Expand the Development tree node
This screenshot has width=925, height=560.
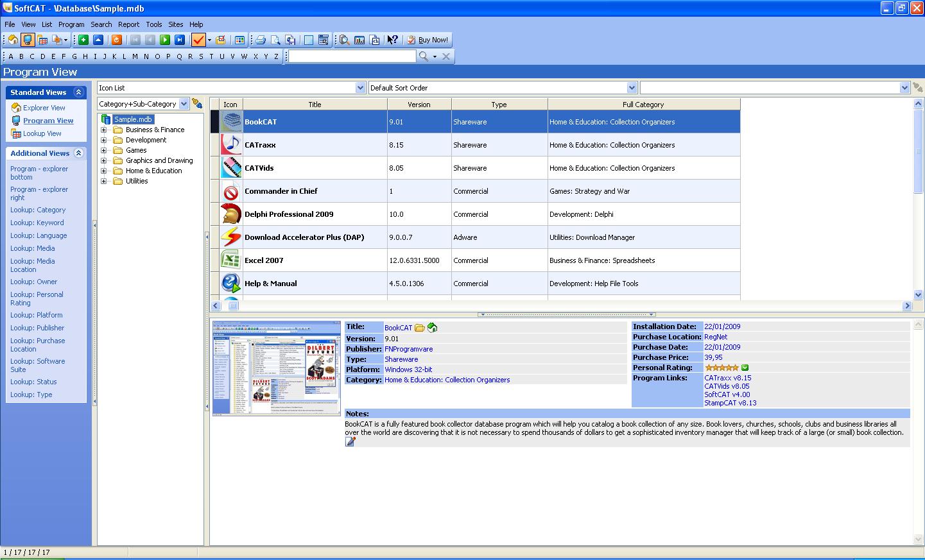click(x=103, y=140)
